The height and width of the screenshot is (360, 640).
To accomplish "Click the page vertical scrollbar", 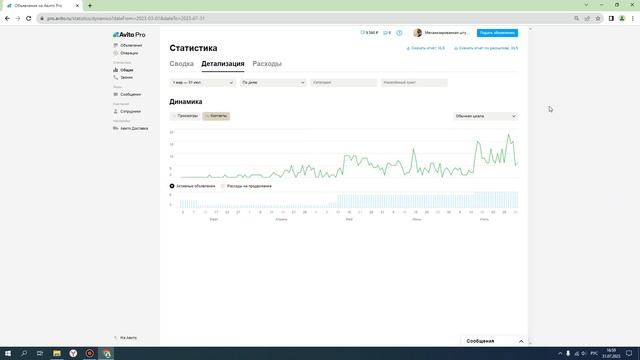I will (530, 186).
